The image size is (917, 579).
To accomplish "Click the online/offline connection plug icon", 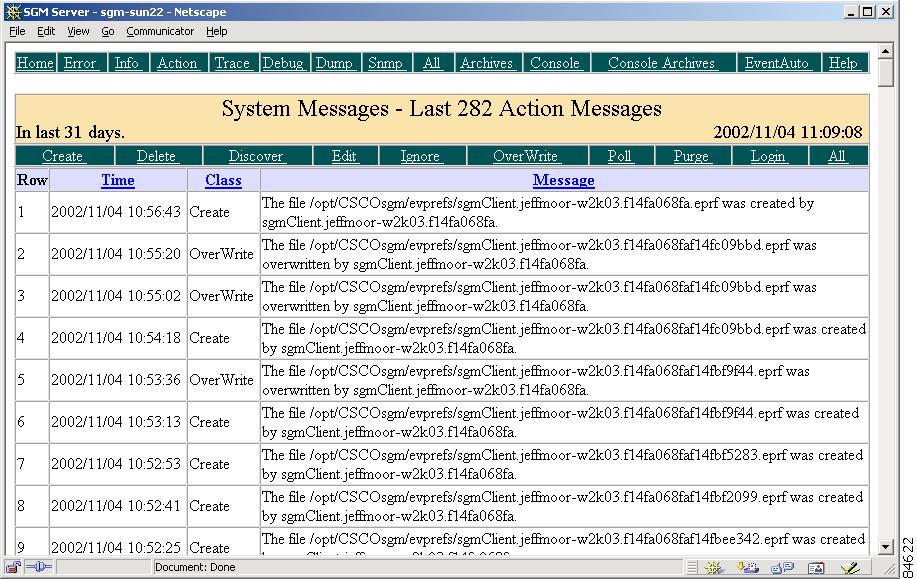I will 39,567.
